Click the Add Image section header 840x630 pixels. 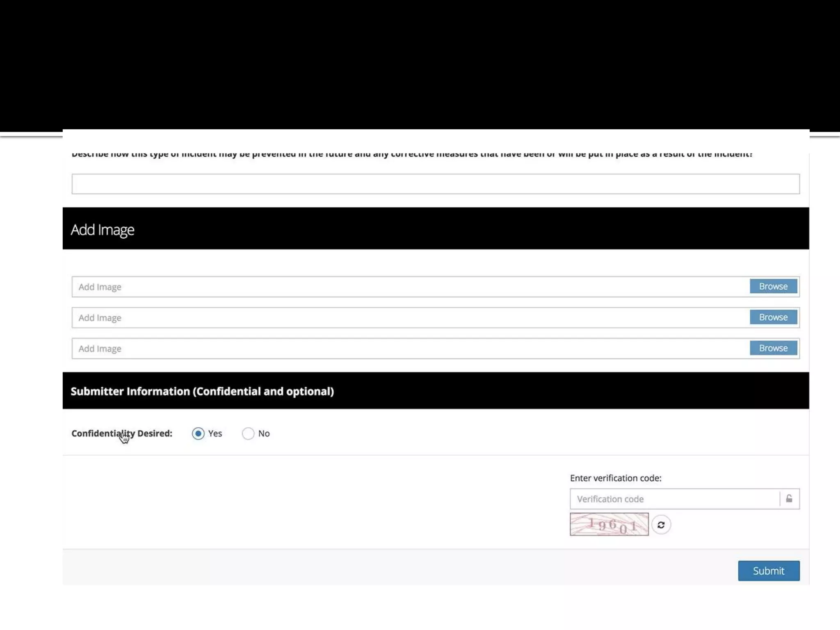pos(103,229)
